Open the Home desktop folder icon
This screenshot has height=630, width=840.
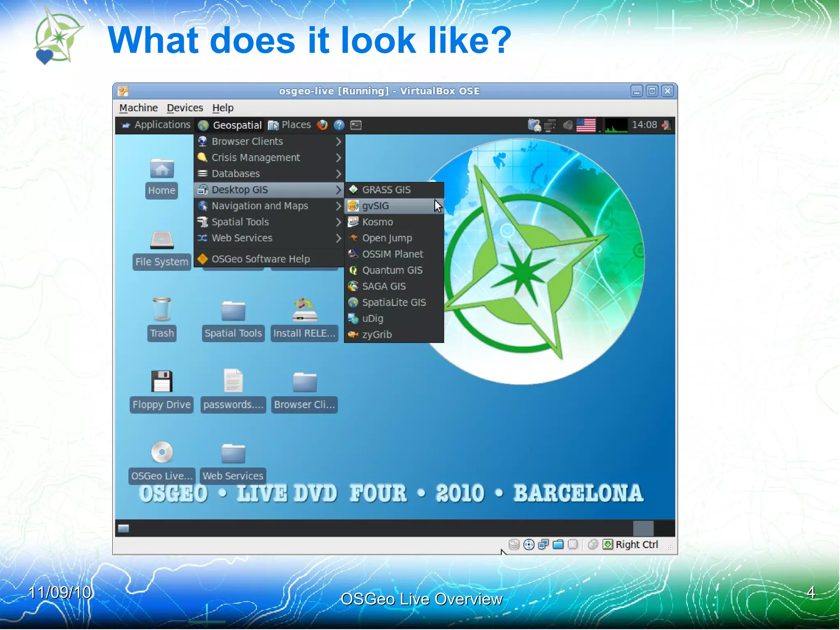[x=162, y=169]
